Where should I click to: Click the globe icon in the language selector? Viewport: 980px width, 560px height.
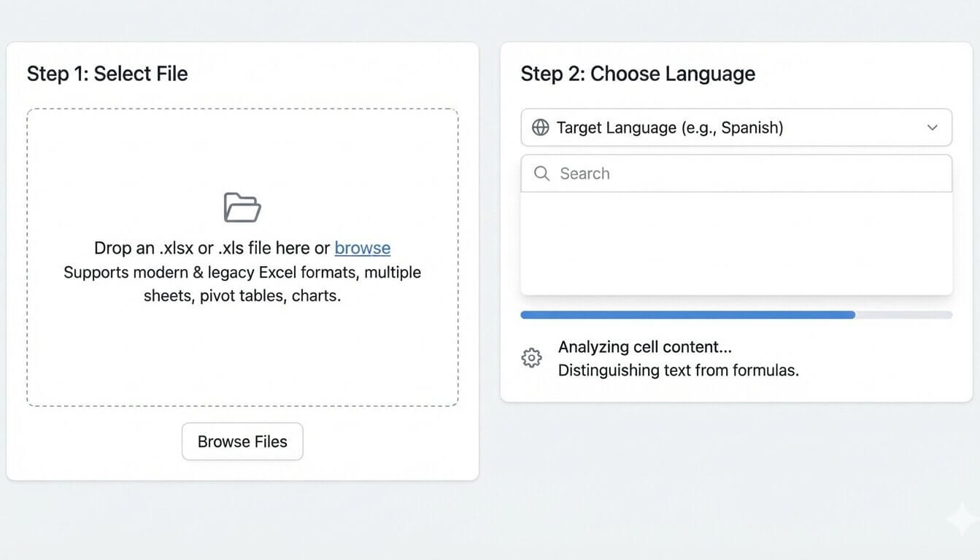click(540, 128)
